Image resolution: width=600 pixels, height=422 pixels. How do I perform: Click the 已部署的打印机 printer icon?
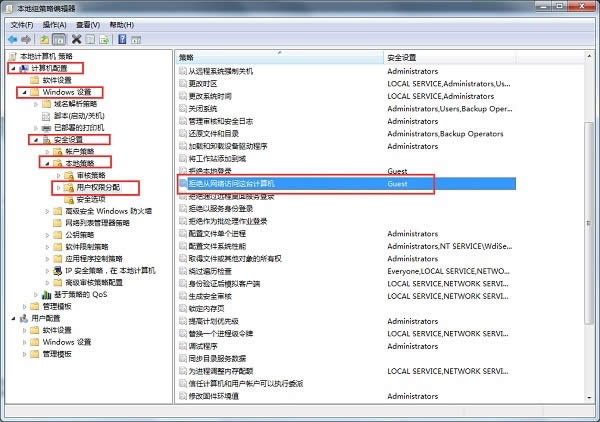coord(46,128)
